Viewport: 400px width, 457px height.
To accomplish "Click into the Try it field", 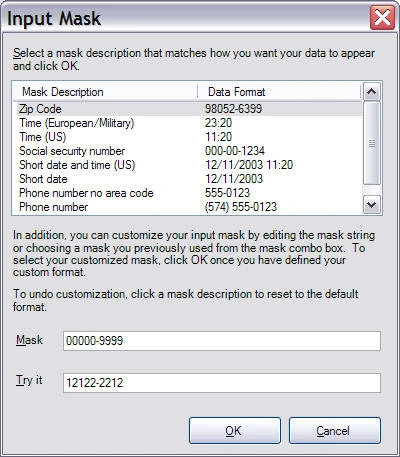I will (222, 383).
